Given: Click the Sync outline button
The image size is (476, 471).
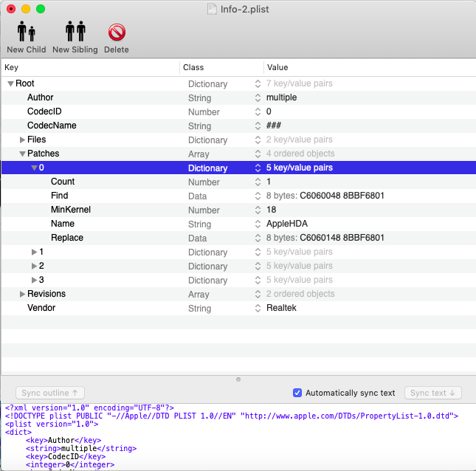Looking at the screenshot, I should click(x=49, y=393).
